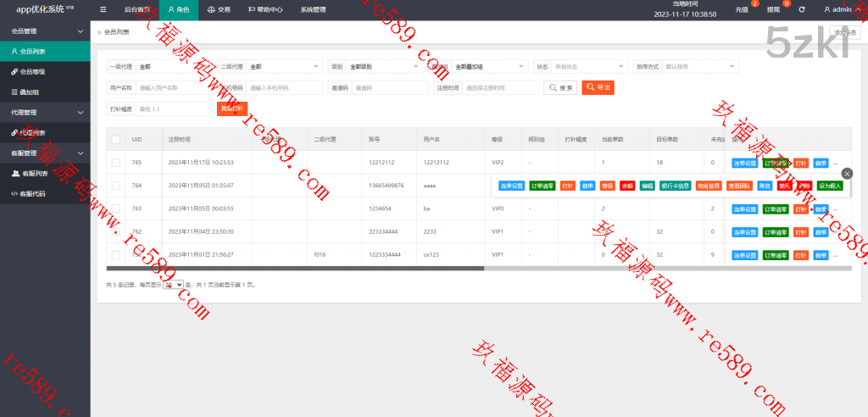Click the table's horizontal scrollbar
868x417 pixels.
tap(295, 268)
